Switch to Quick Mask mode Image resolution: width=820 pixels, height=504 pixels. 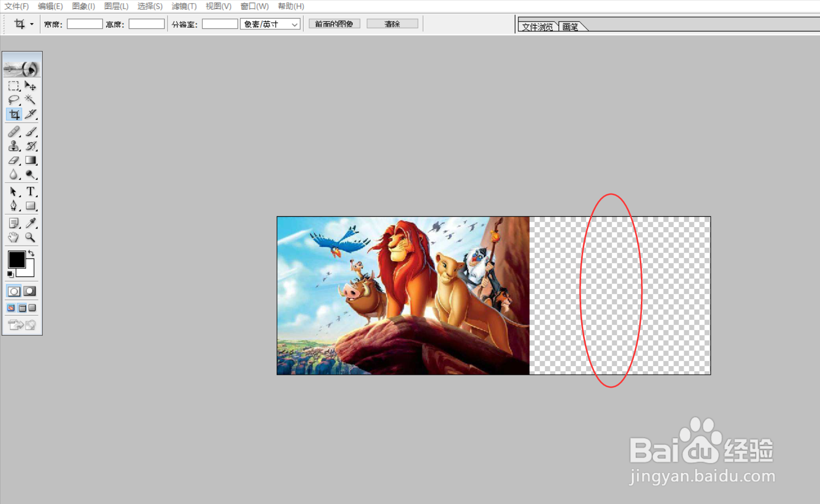(30, 291)
